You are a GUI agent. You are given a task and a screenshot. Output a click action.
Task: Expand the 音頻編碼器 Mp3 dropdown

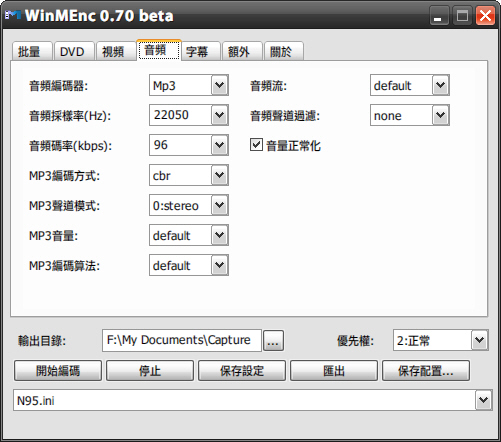220,85
